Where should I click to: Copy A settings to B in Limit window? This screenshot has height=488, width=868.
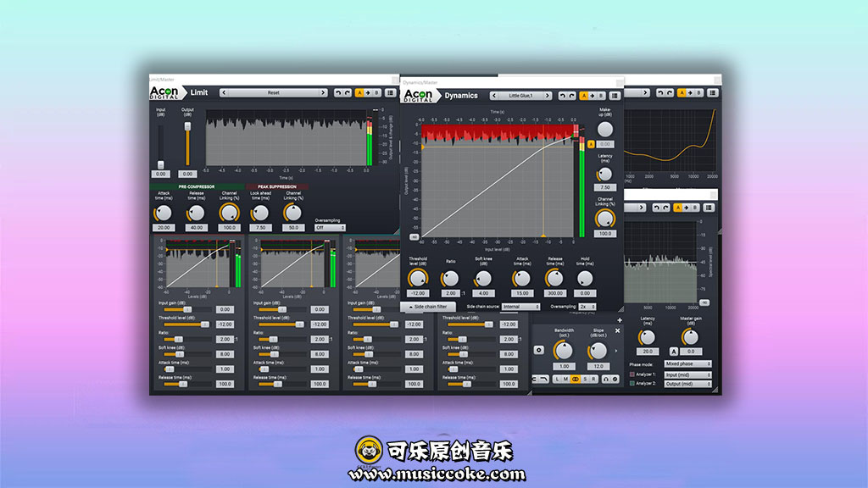click(x=368, y=93)
